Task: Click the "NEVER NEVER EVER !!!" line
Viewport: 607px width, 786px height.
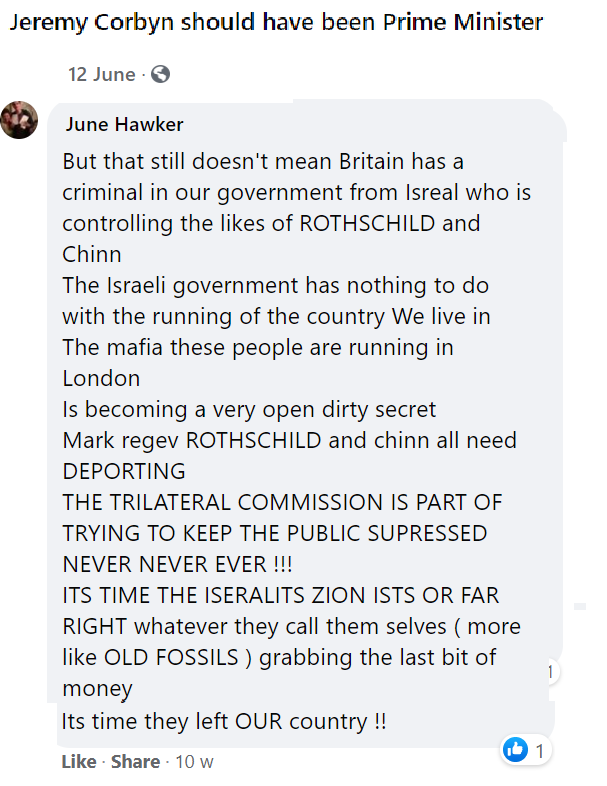Action: coord(164,564)
